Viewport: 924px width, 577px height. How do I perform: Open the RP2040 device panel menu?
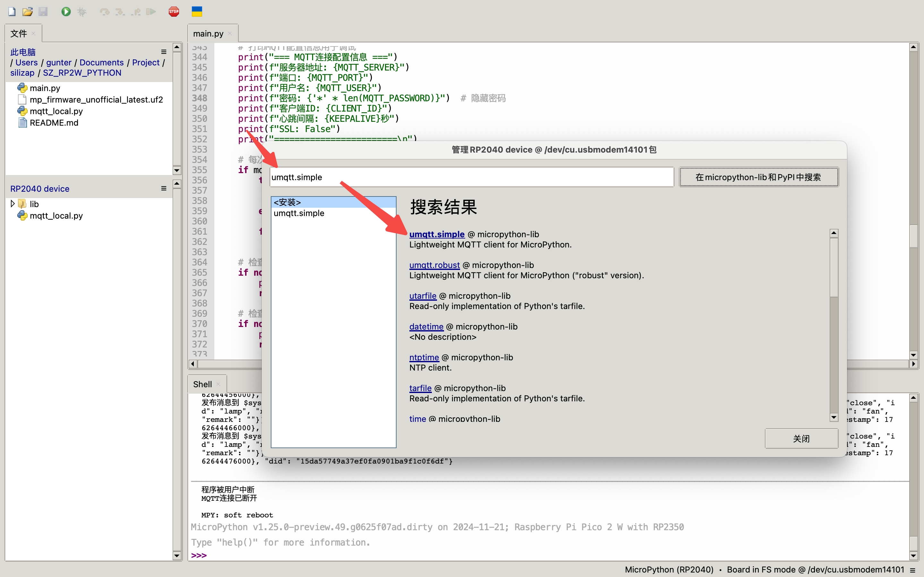[x=163, y=188]
